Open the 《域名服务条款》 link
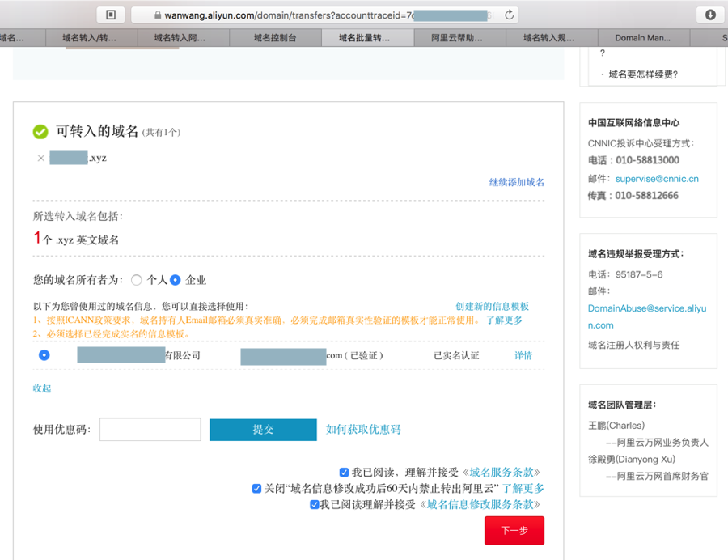The image size is (728, 560). (501, 473)
